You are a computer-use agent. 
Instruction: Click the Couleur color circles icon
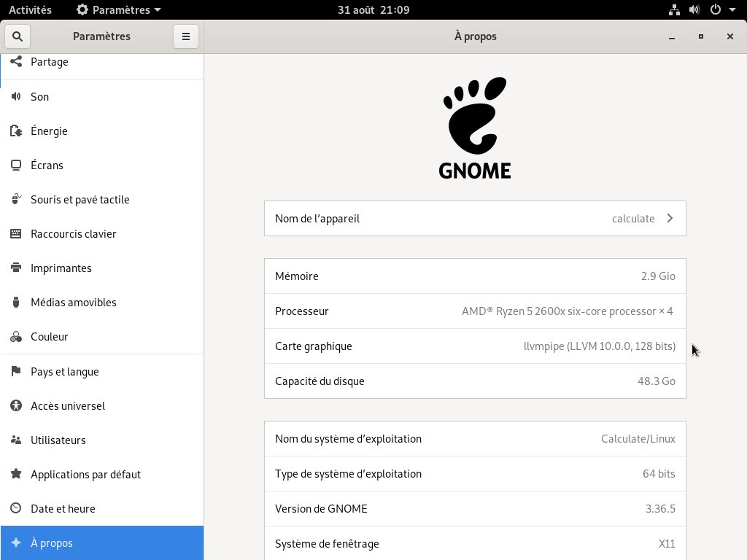point(16,336)
